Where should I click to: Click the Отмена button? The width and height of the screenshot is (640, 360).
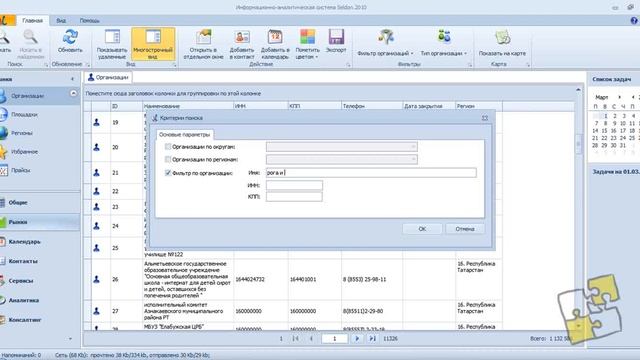pos(465,229)
